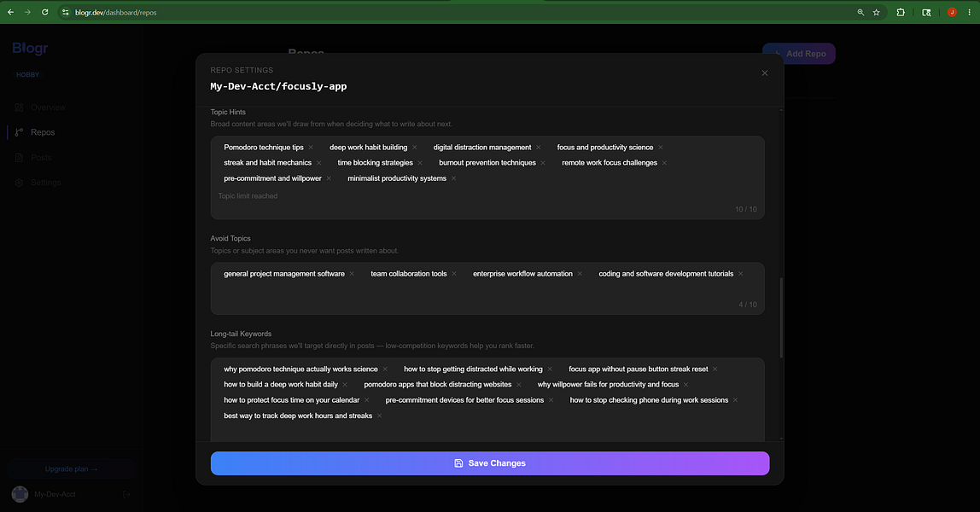The image size is (980, 512).
Task: Remove 'how to build a deep work habit daily' keyword
Action: click(345, 385)
